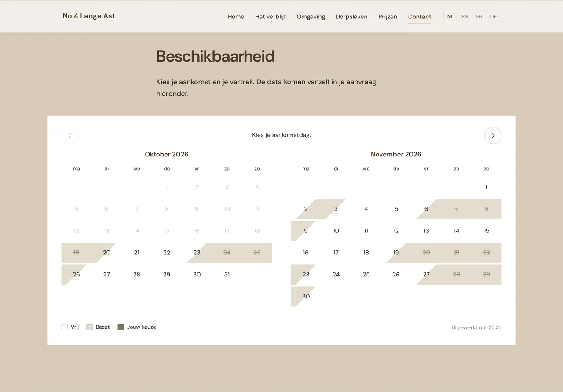Open the Contact page
Screen dimensions: 563x392
pyautogui.click(x=420, y=17)
